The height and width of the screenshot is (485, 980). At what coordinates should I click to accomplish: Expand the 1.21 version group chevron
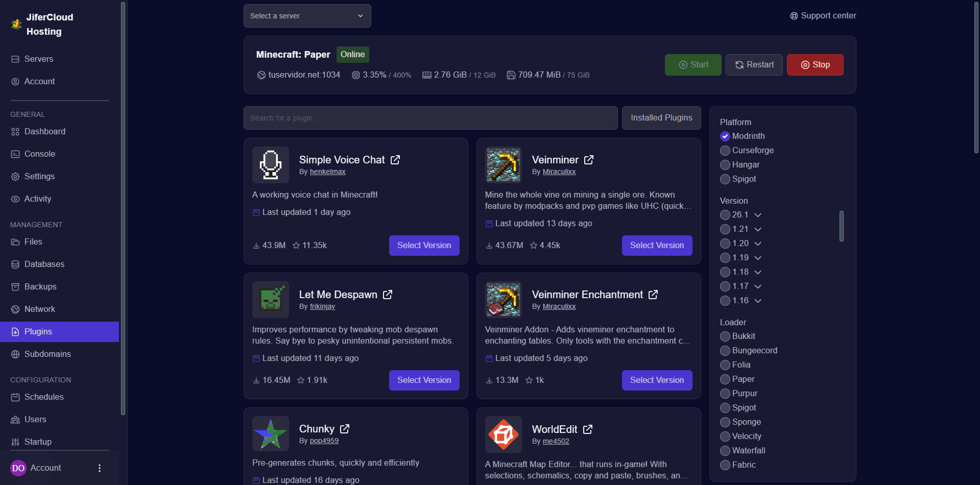[758, 229]
